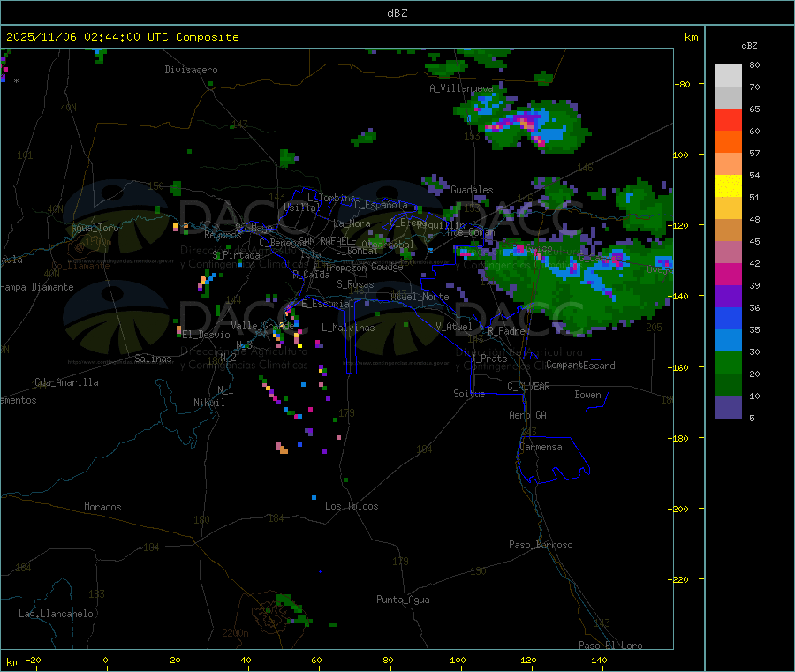Click the Cda_Amarilla label

[66, 382]
